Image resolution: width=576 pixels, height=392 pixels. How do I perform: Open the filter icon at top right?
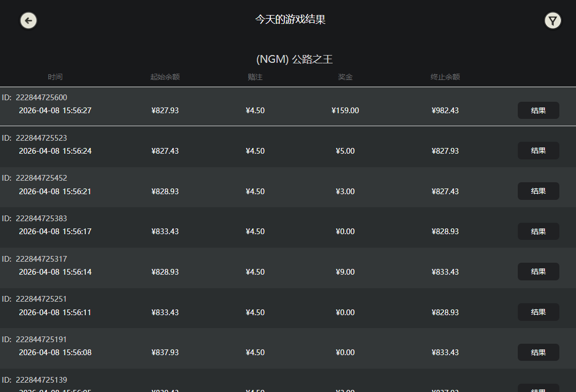pos(553,20)
